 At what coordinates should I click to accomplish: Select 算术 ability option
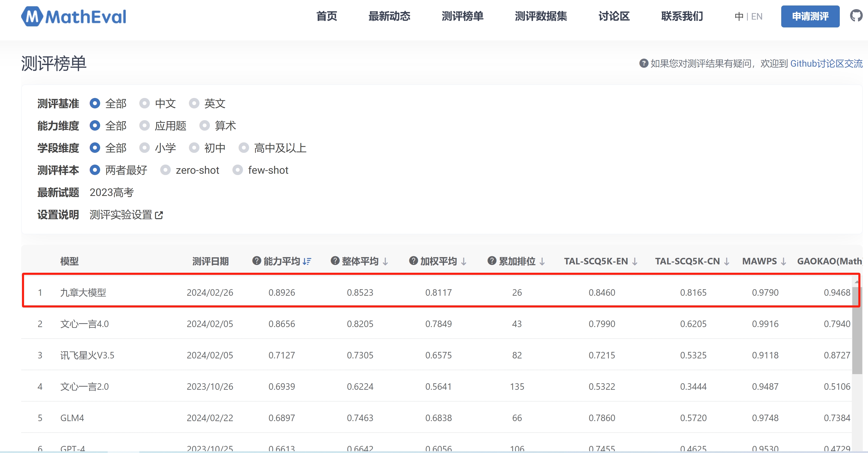[204, 126]
